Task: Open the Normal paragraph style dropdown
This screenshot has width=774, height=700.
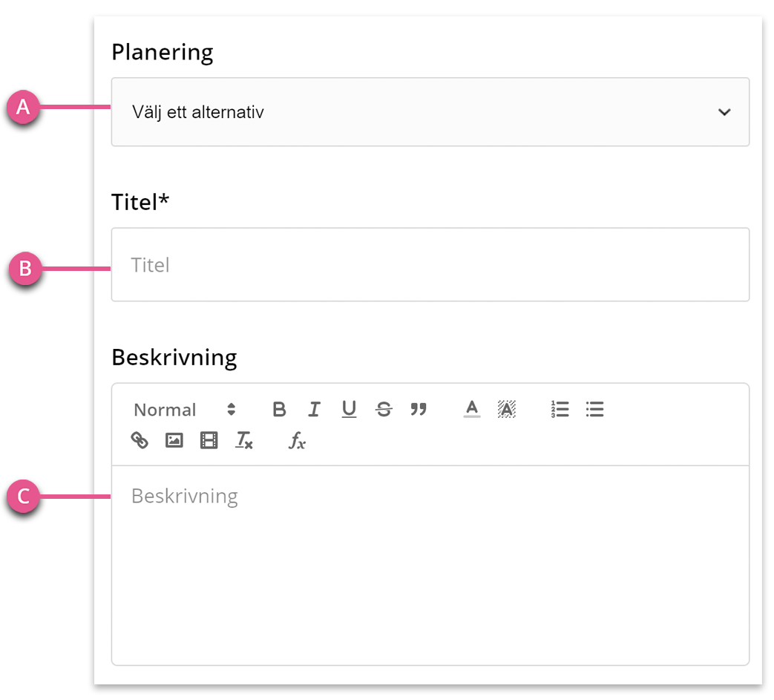Action: click(185, 409)
